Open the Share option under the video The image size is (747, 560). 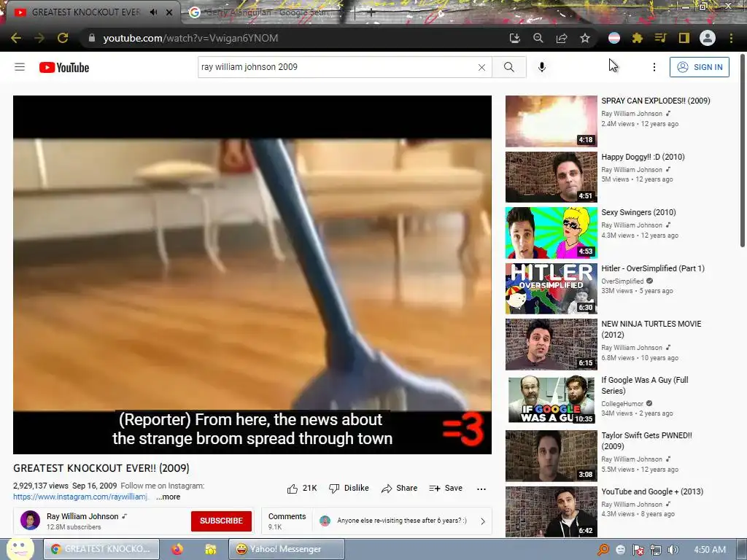pos(399,488)
